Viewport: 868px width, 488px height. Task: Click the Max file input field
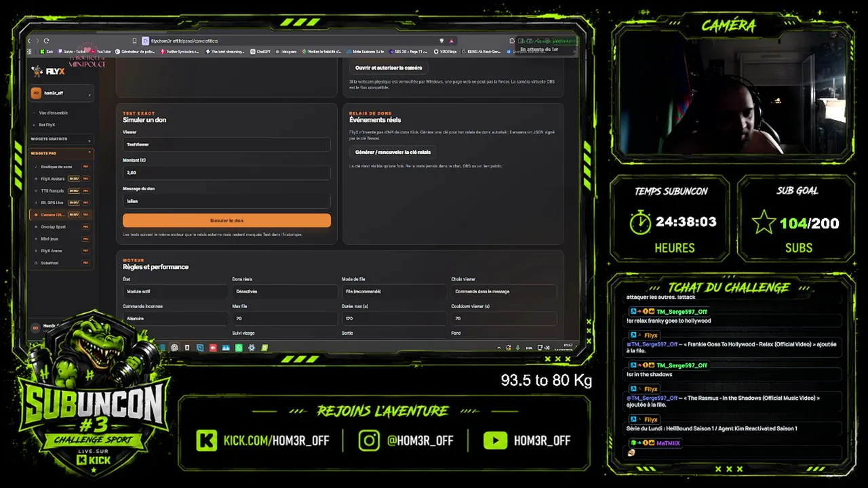click(x=284, y=319)
